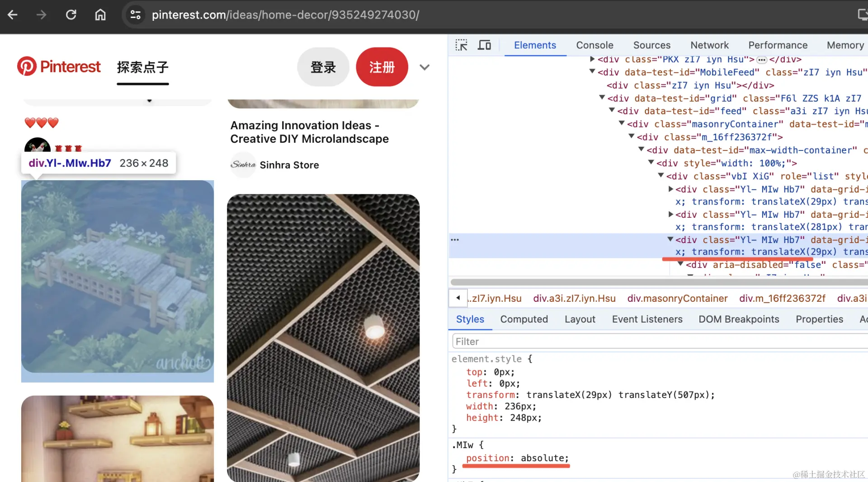Image resolution: width=868 pixels, height=482 pixels.
Task: Switch to the Layout pane tab
Action: point(580,319)
